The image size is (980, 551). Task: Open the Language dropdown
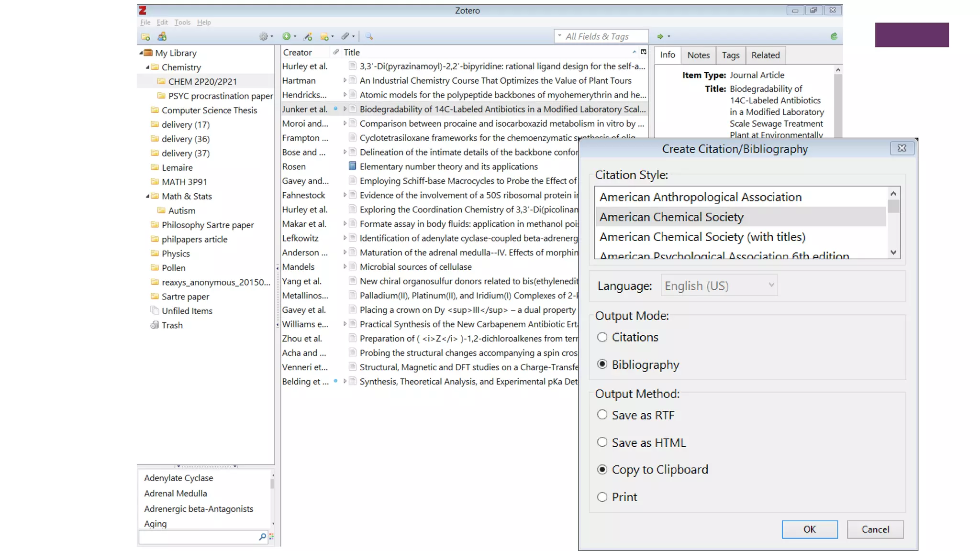point(719,286)
